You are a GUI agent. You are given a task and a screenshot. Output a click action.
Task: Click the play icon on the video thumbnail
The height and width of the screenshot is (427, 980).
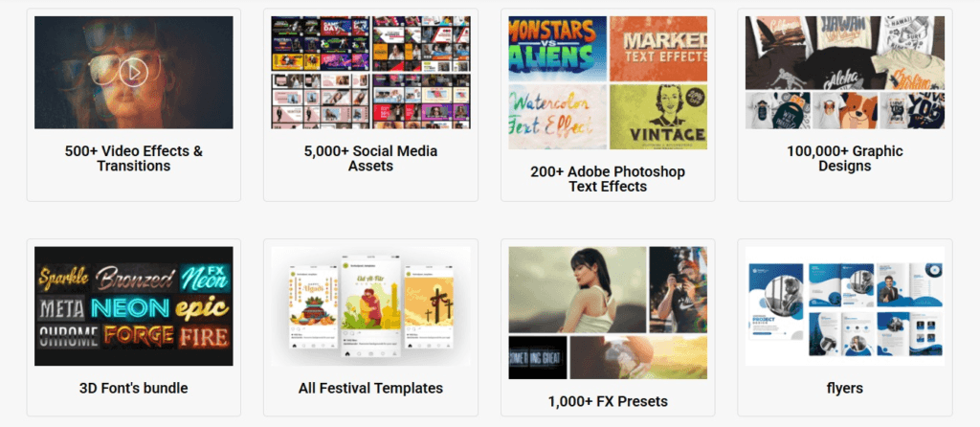[134, 70]
